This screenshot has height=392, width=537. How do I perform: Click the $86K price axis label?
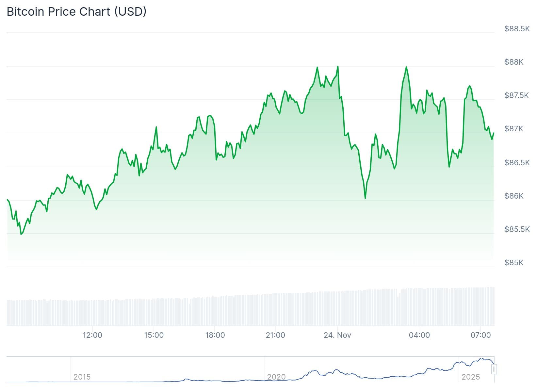(514, 196)
